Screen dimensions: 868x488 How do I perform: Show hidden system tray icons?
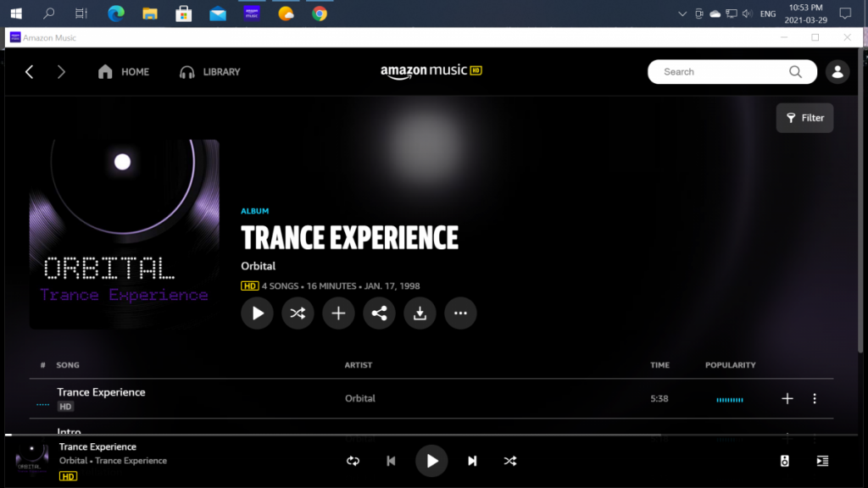click(682, 14)
